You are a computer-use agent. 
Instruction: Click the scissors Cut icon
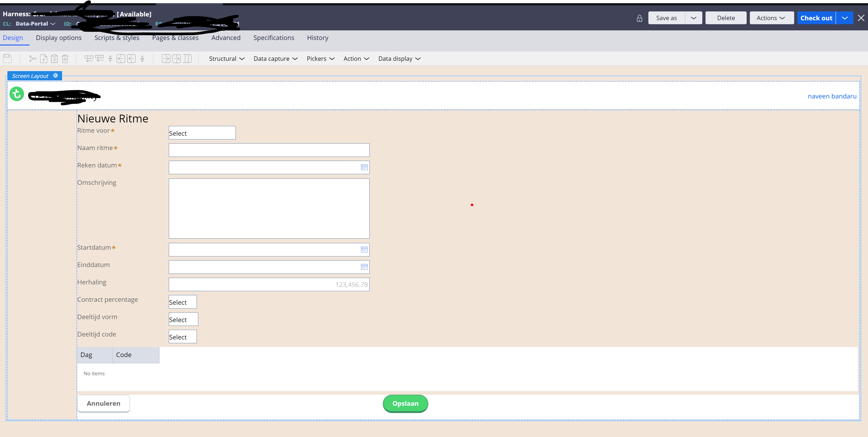(x=33, y=59)
